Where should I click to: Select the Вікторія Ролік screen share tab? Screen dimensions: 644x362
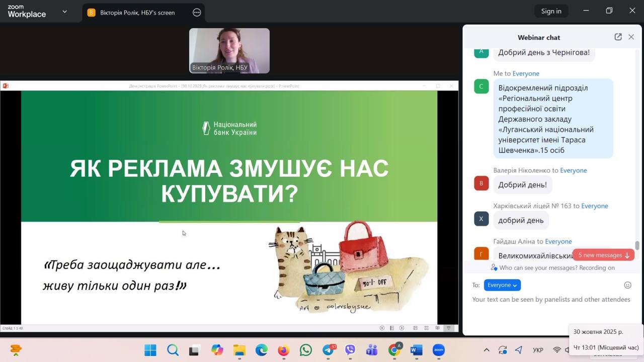(137, 13)
